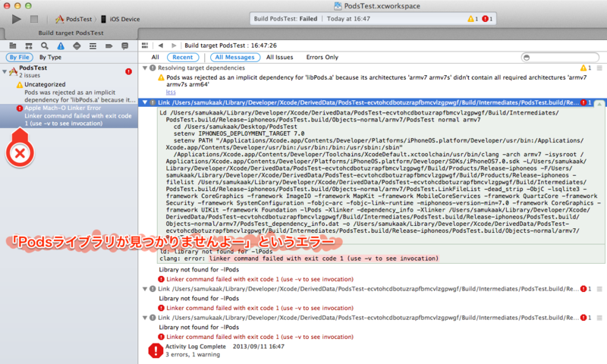Collapse Resolving target dependencies section

145,68
